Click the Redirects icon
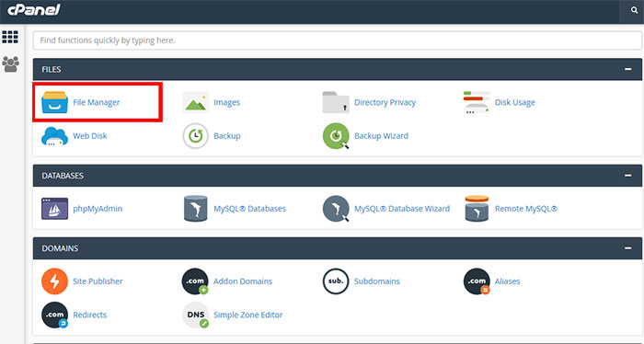Viewport: 644px width, 344px height. point(54,315)
